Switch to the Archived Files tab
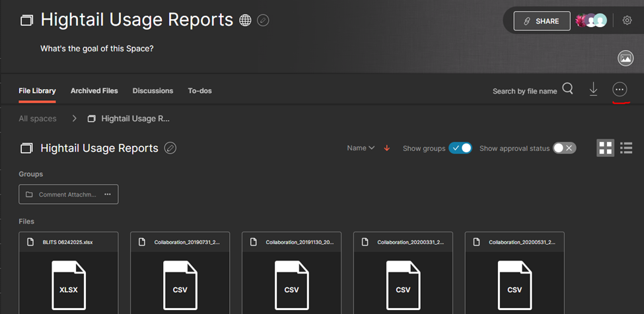This screenshot has width=644, height=314. (94, 91)
